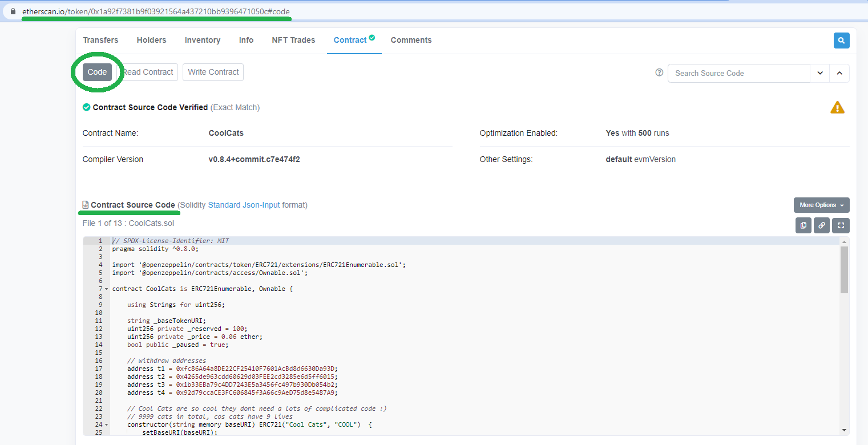Click the site lock padlock icon

(x=13, y=11)
